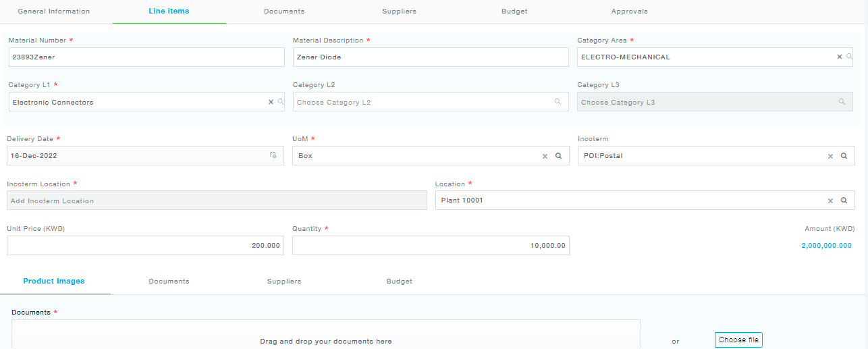This screenshot has width=868, height=349.
Task: Remove the POI:Postal incoterm value
Action: [x=831, y=156]
